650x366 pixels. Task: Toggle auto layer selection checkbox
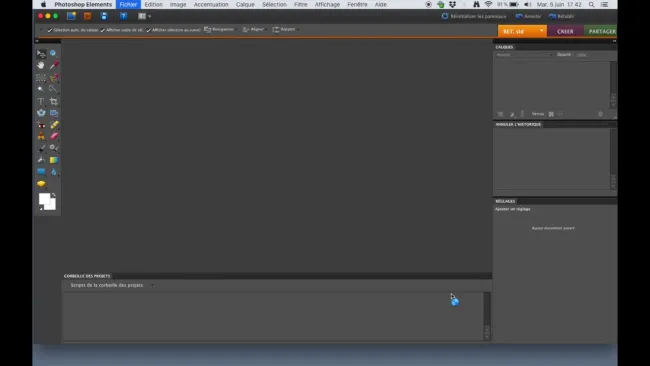(50, 30)
